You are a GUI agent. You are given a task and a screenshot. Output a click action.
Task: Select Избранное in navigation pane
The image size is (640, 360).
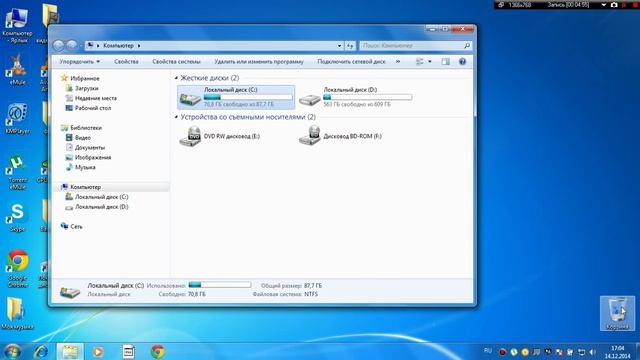(x=84, y=78)
